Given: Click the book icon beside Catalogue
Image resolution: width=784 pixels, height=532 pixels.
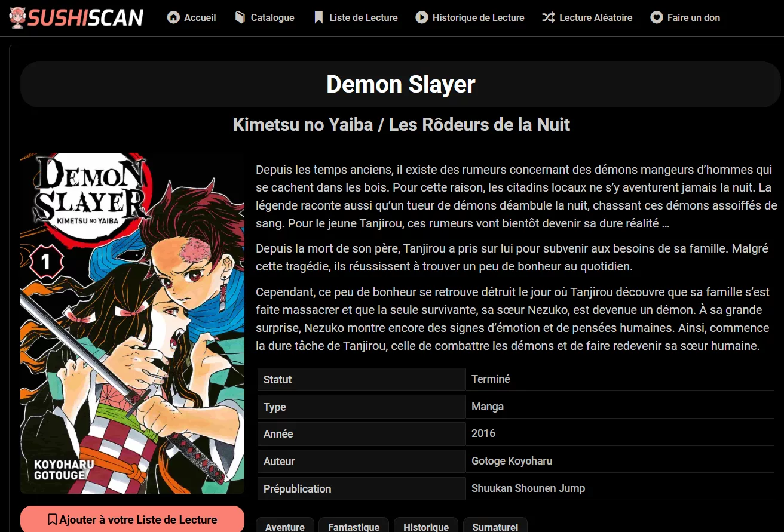Looking at the screenshot, I should click(x=240, y=18).
